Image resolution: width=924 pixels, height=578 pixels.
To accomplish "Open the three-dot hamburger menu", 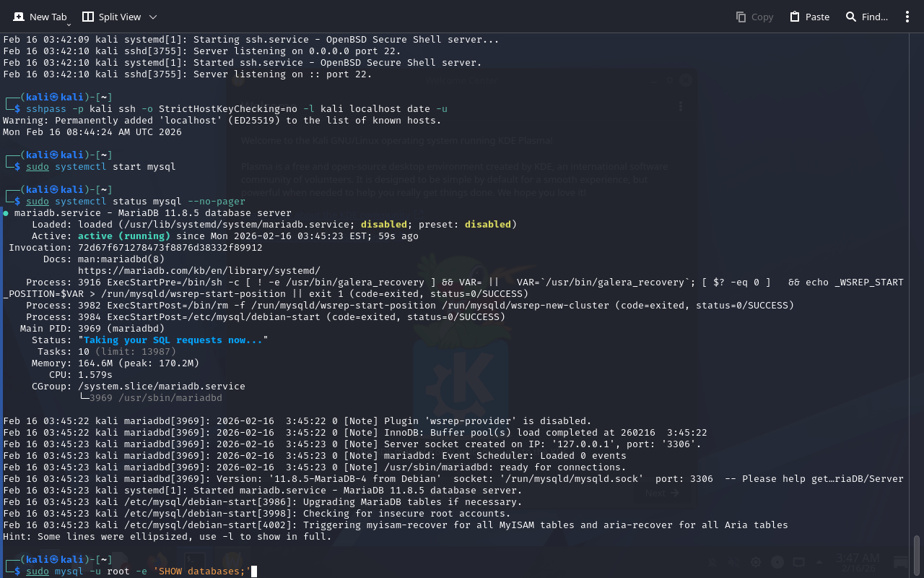I will point(907,17).
